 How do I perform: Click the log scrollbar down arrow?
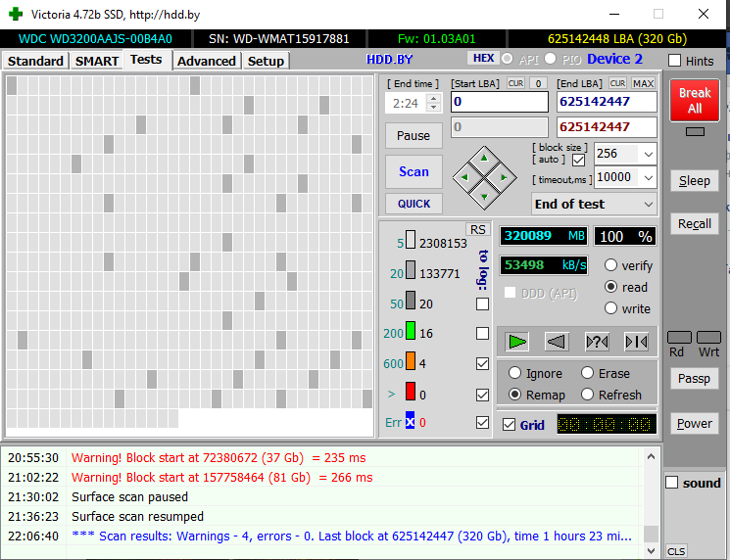click(651, 551)
